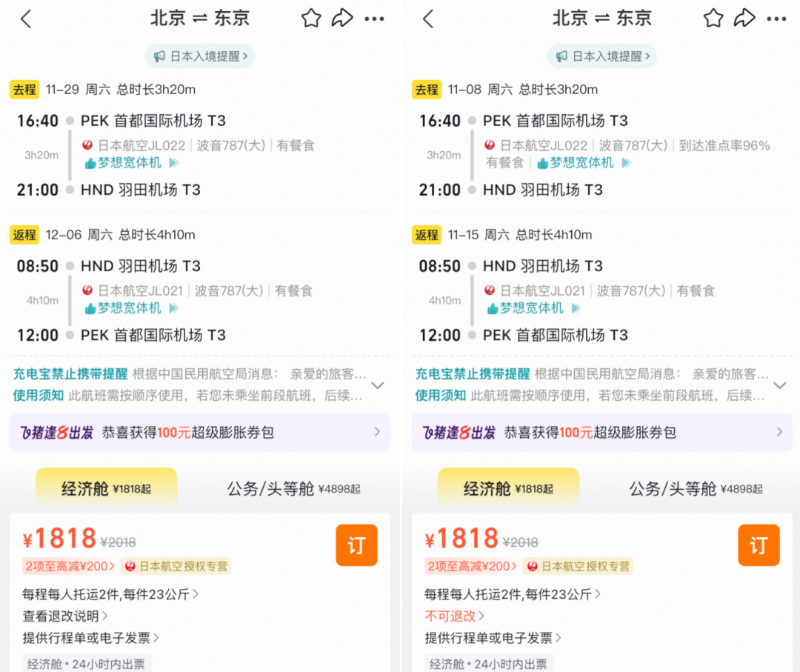Expand the 梦想宽体机 detail arrow
800x672 pixels.
[173, 162]
